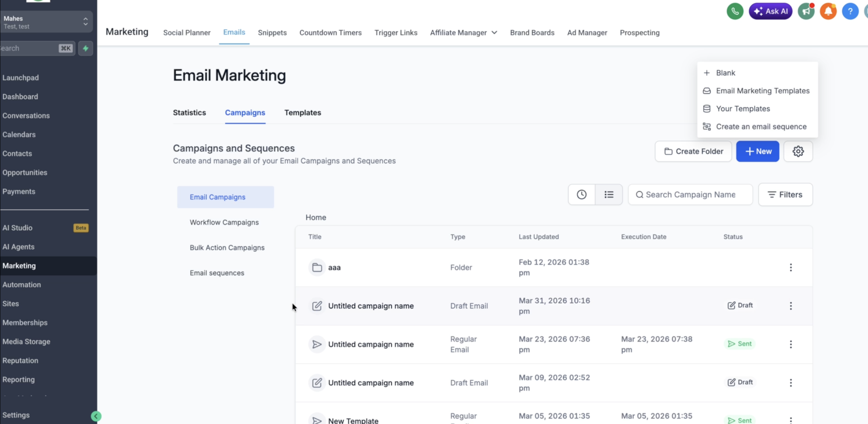The image size is (868, 424).
Task: Choose Create an email sequence option
Action: [x=761, y=127]
